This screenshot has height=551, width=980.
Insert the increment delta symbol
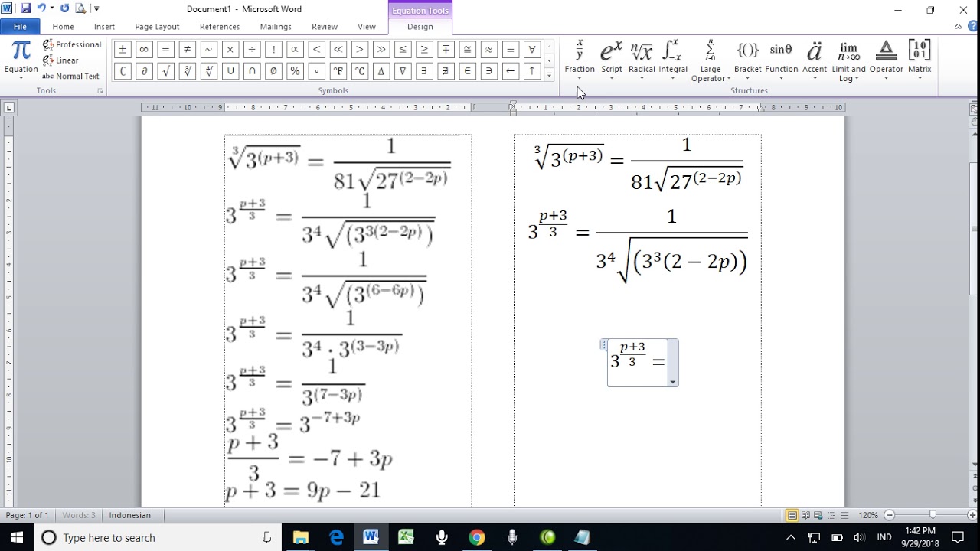pos(381,71)
